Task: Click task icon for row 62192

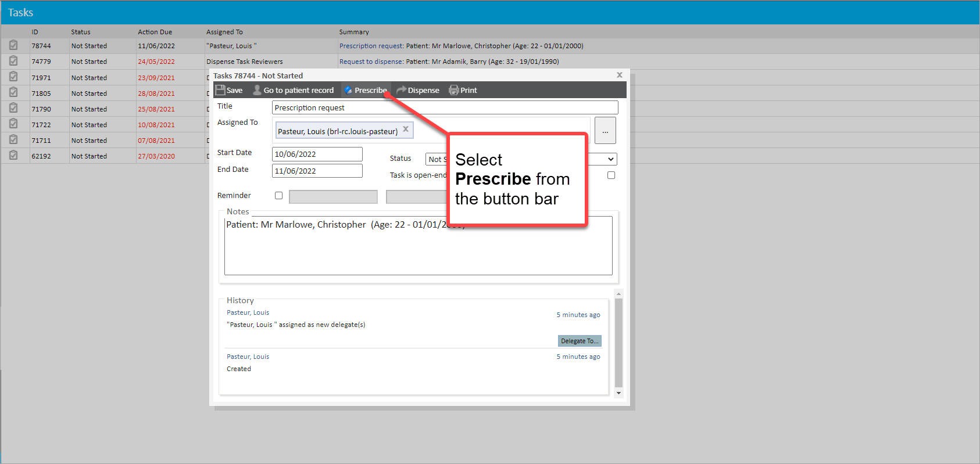Action: point(13,156)
